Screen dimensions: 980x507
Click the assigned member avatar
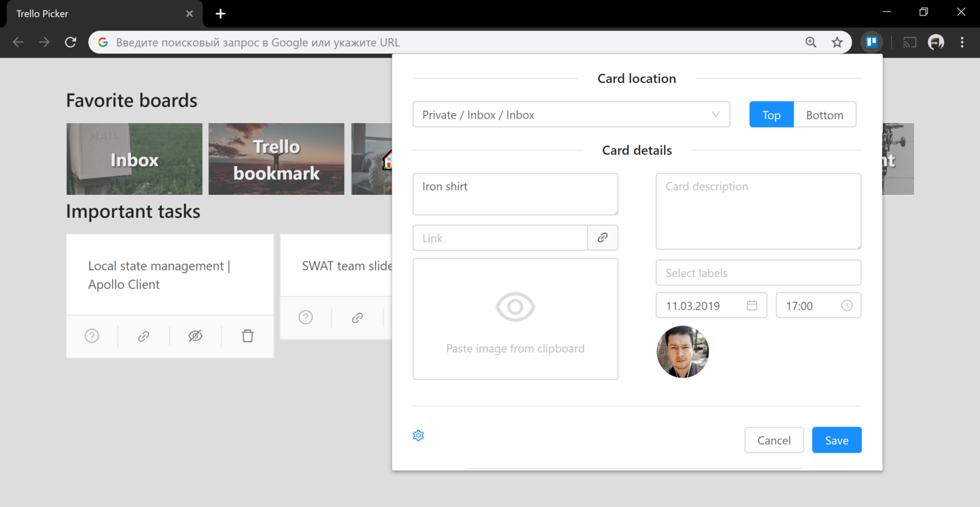pyautogui.click(x=683, y=352)
